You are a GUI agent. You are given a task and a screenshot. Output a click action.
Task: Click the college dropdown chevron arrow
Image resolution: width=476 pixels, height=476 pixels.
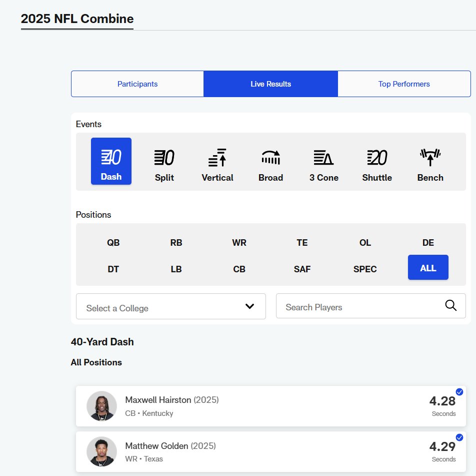249,306
